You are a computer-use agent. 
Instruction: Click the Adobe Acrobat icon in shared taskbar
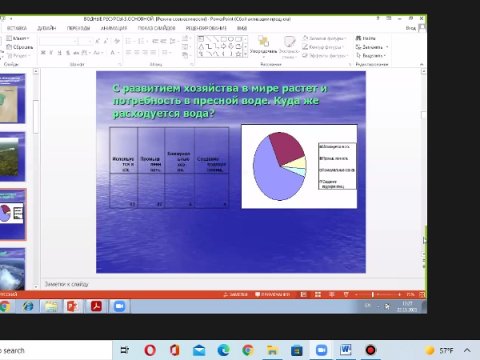(x=96, y=306)
